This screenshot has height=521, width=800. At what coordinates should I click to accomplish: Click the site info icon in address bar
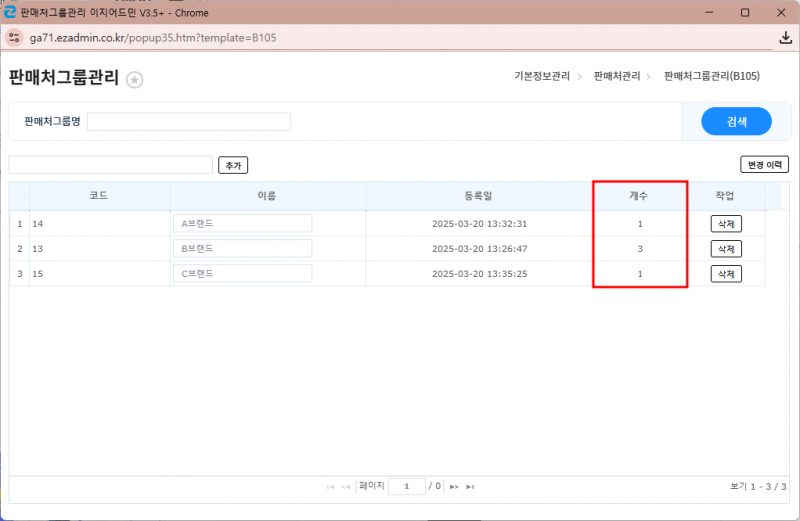click(15, 38)
